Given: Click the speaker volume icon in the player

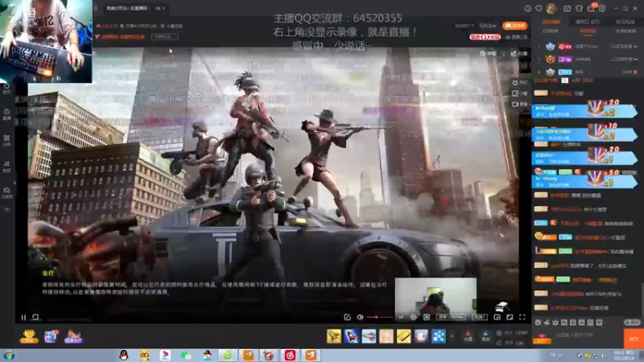Looking at the screenshot, I should click(360, 317).
